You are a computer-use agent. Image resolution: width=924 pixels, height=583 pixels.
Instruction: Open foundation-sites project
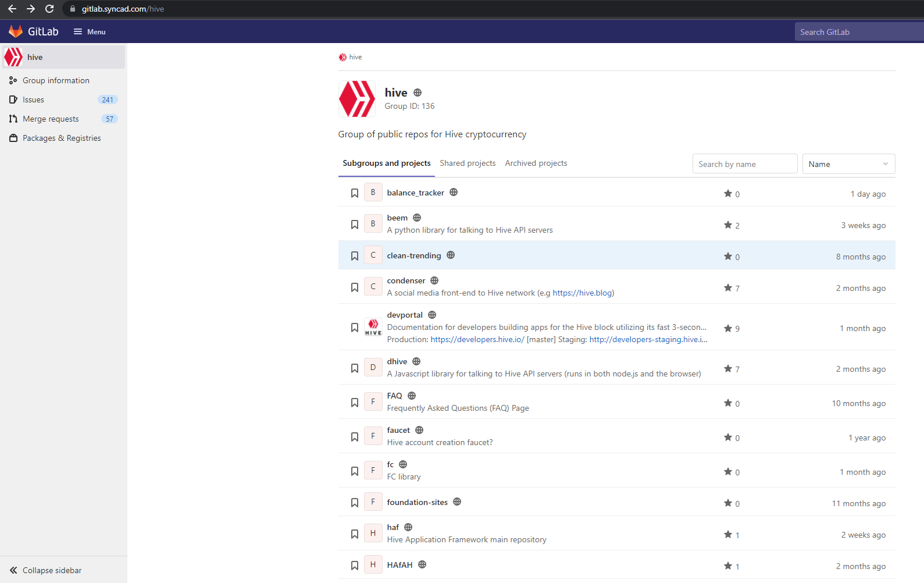(418, 502)
